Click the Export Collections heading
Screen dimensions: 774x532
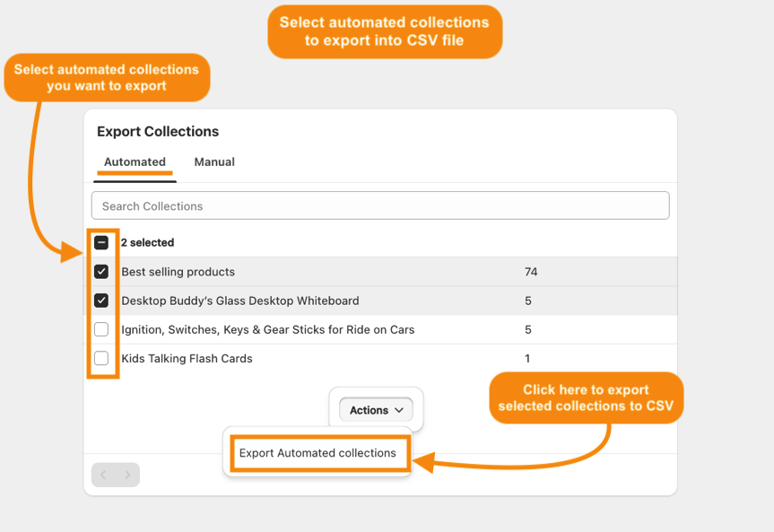click(x=158, y=131)
